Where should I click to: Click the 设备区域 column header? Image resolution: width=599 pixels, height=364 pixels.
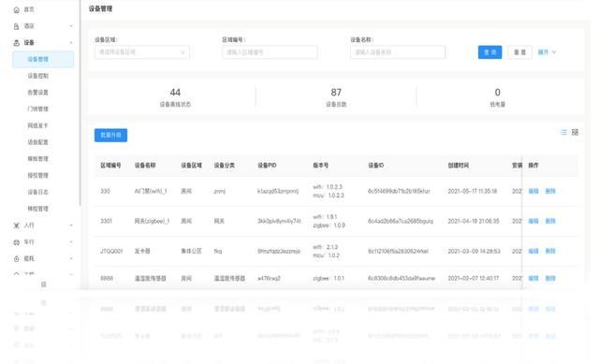(191, 166)
